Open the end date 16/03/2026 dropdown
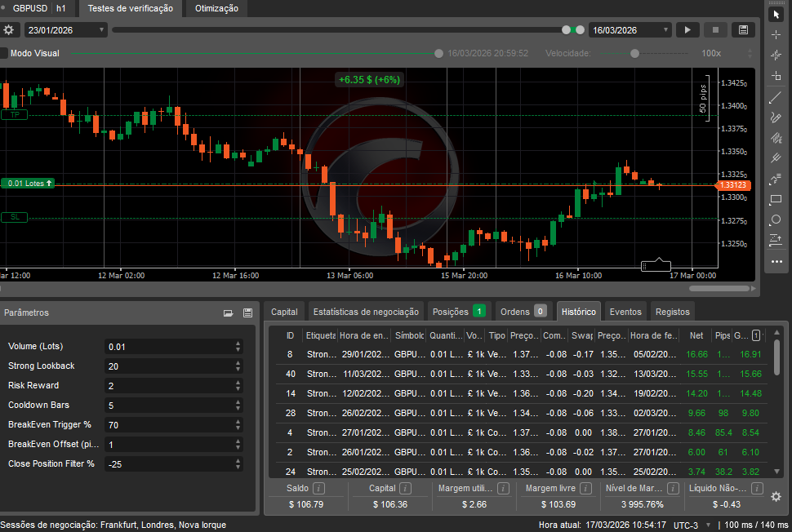 click(x=665, y=30)
